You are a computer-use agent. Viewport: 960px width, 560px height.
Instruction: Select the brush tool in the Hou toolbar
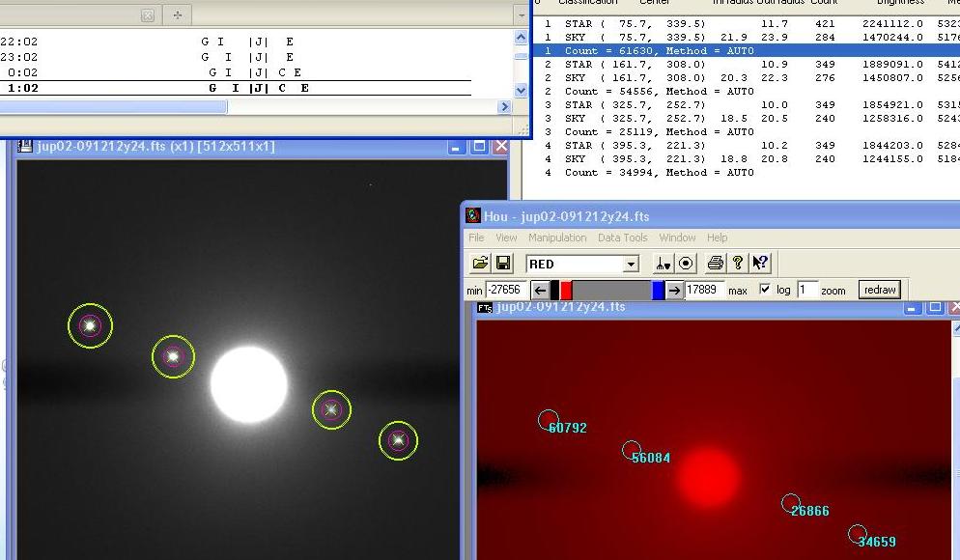click(x=664, y=264)
